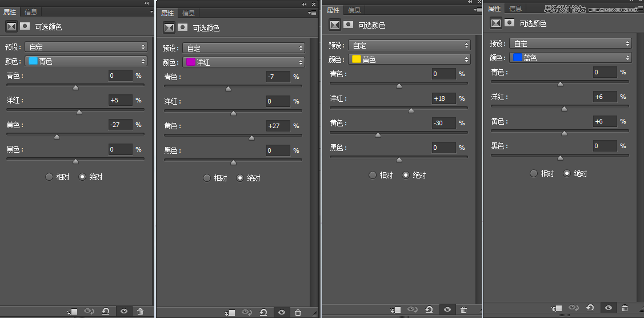Click the 洋红 value field showing +18
Screen dimensions: 644x318
pos(444,98)
